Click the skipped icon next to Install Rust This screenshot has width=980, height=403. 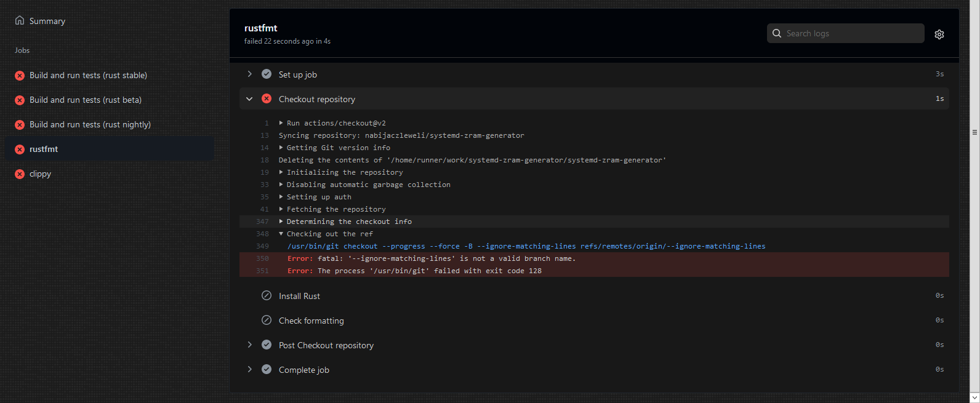point(267,295)
